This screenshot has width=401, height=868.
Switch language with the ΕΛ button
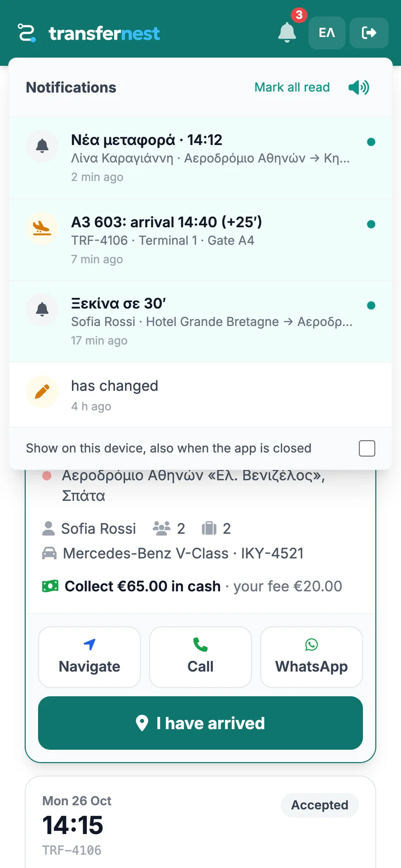327,33
